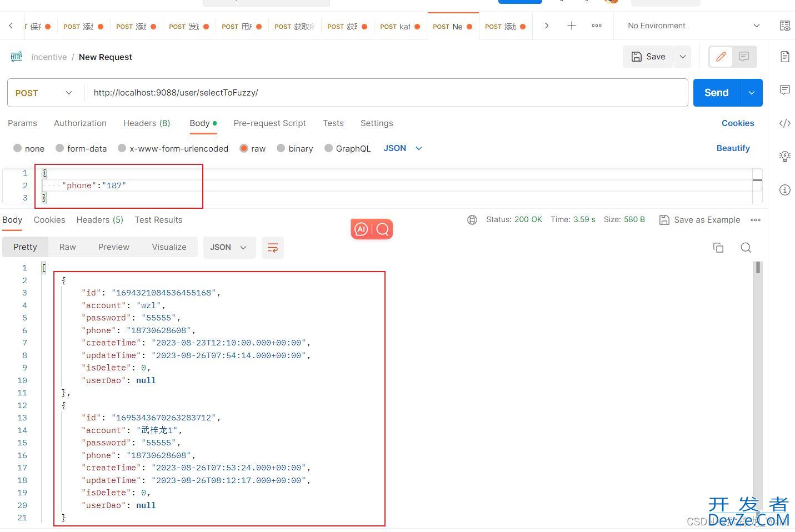Open the Test Results response tab
The height and width of the screenshot is (532, 795).
158,220
